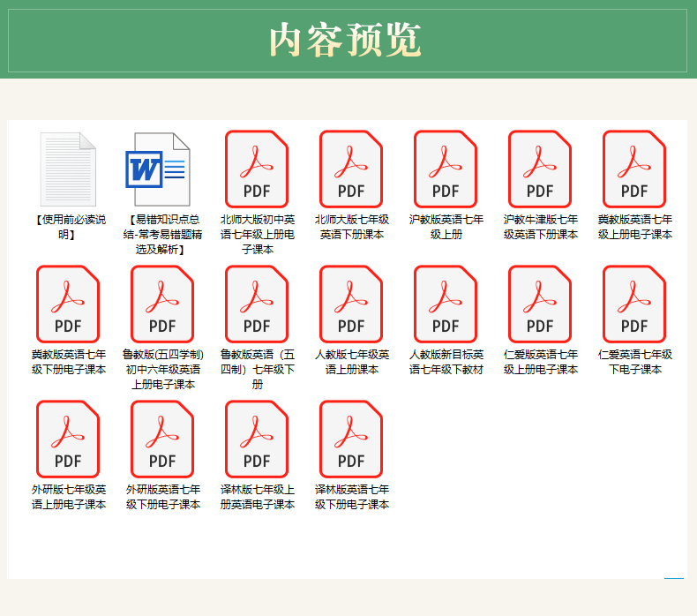Open the PDF icon for 仁爱英语七年级下电子课本
This screenshot has width=697, height=616.
(634, 304)
